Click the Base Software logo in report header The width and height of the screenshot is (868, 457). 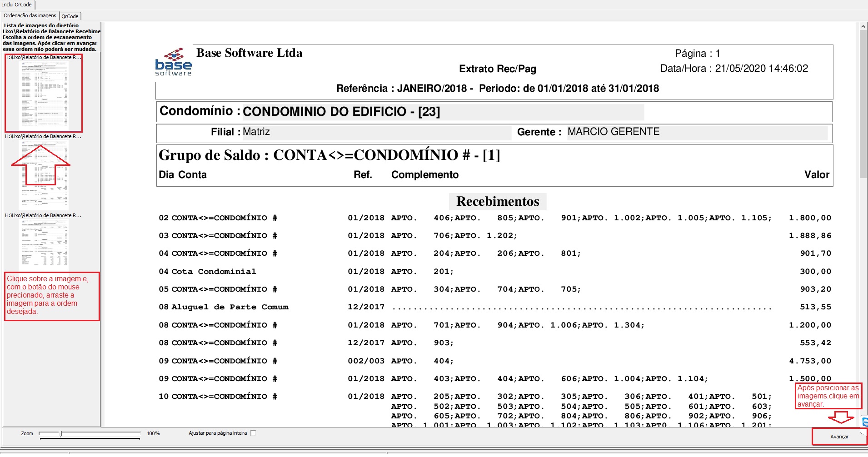(x=173, y=62)
